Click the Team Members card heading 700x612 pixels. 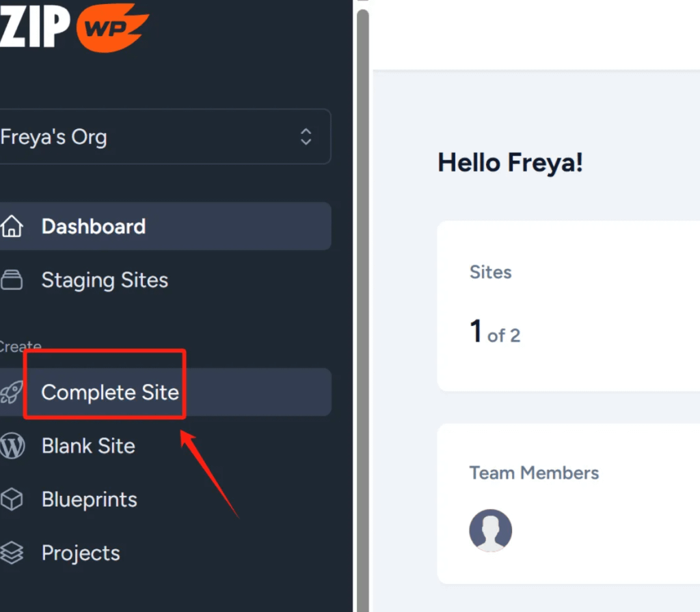pos(534,473)
